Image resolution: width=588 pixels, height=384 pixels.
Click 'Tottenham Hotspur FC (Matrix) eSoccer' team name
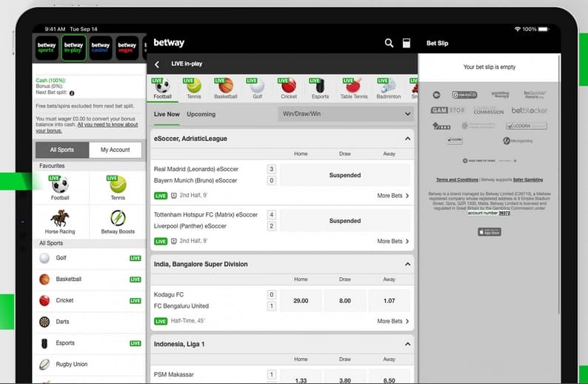206,215
